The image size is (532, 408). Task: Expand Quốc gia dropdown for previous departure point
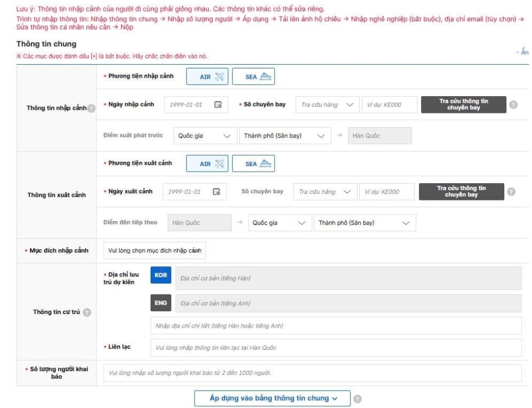[x=204, y=136]
